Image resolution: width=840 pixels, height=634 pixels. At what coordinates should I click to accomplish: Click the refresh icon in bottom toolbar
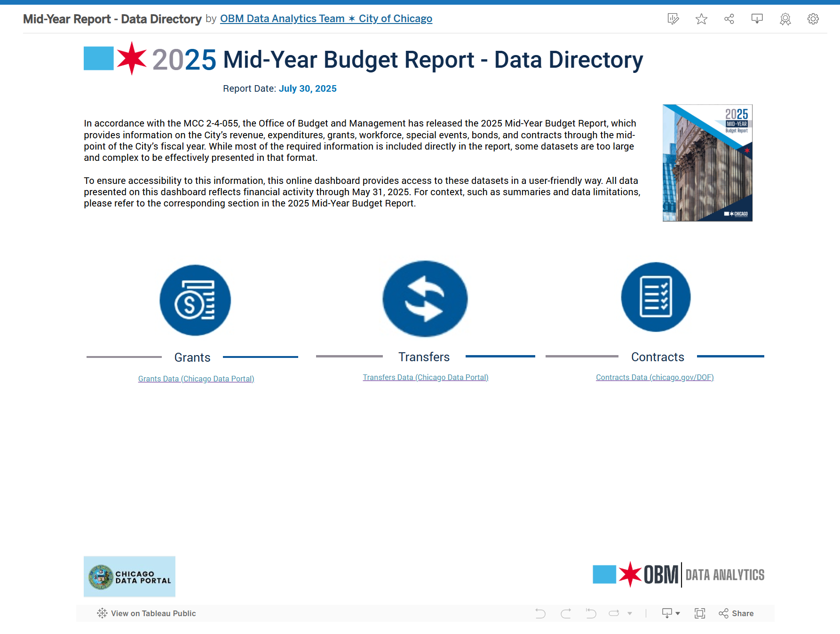[614, 613]
